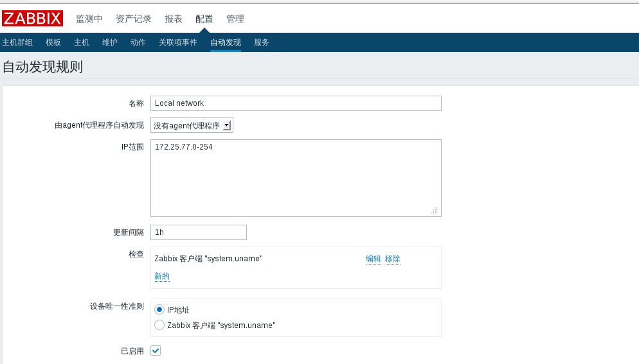Open the agent代理程序 dropdown

[192, 125]
